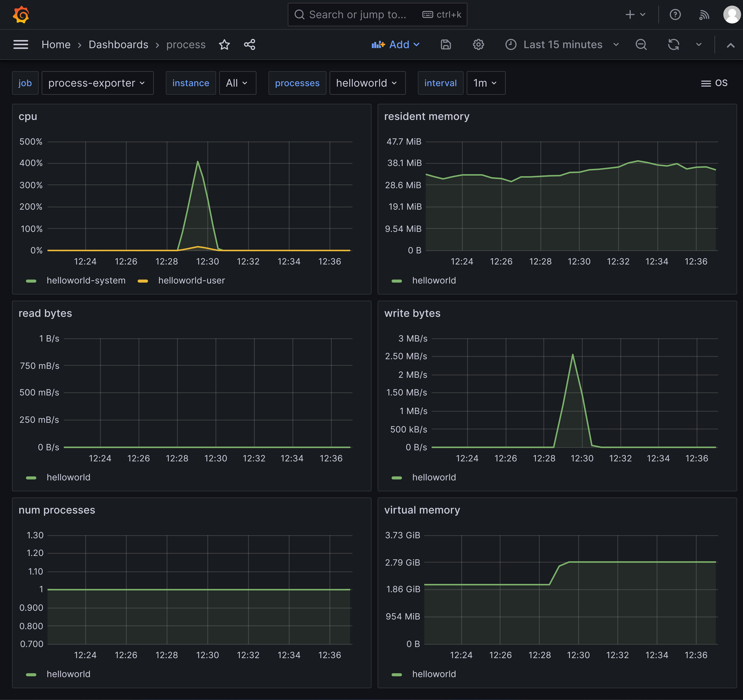Open the read bytes panel title
Image resolution: width=743 pixels, height=700 pixels.
pos(45,313)
